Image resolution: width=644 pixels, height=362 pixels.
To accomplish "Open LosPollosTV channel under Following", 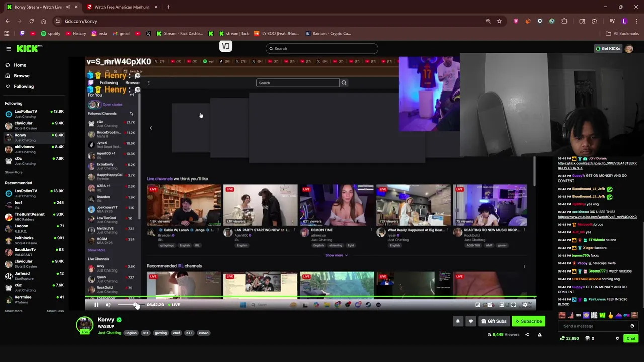I will coord(34,114).
